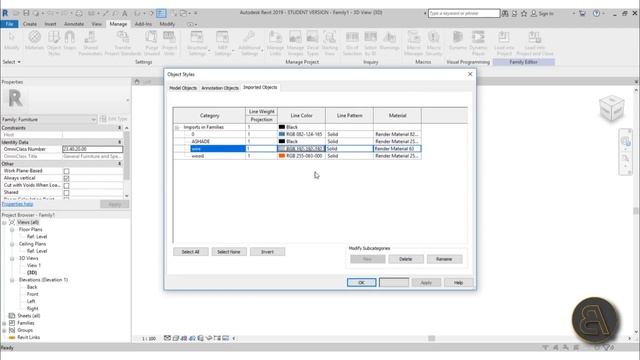Image resolution: width=640 pixels, height=360 pixels.
Task: Click the OK button in Object Styles
Action: click(361, 282)
